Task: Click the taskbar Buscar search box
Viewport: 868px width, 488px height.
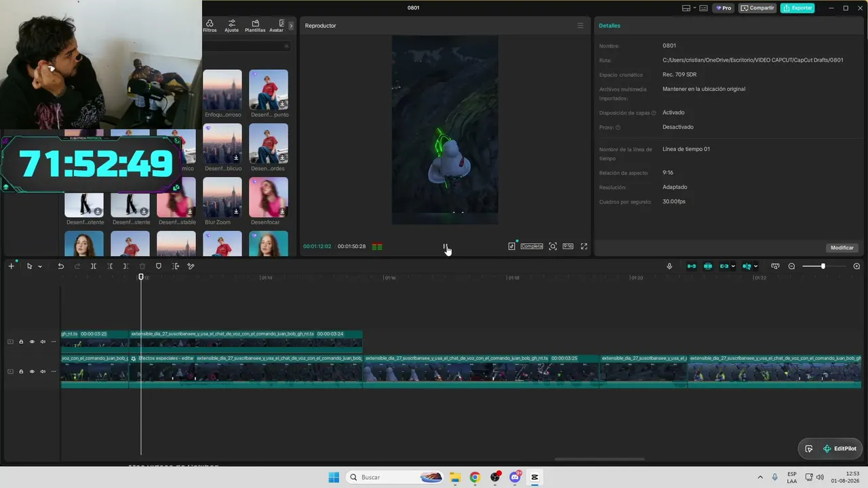Action: pos(396,477)
